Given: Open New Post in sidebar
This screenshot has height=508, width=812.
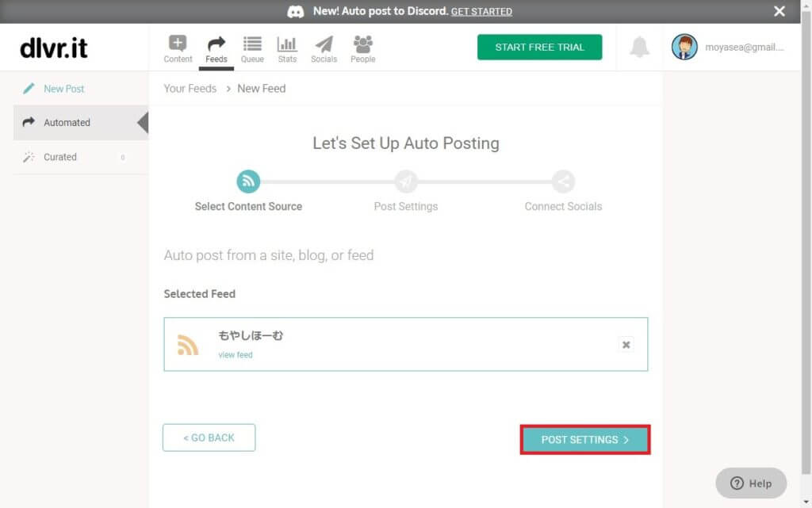Looking at the screenshot, I should click(63, 89).
